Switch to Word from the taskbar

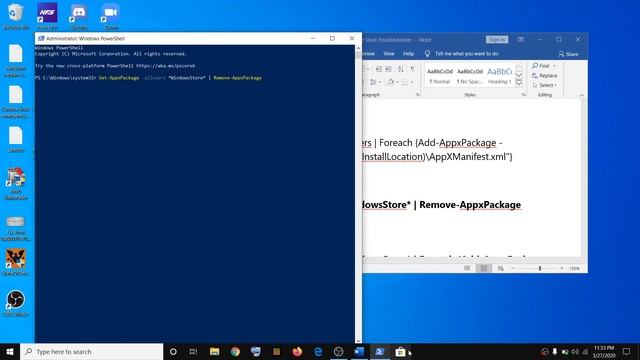coord(359,351)
